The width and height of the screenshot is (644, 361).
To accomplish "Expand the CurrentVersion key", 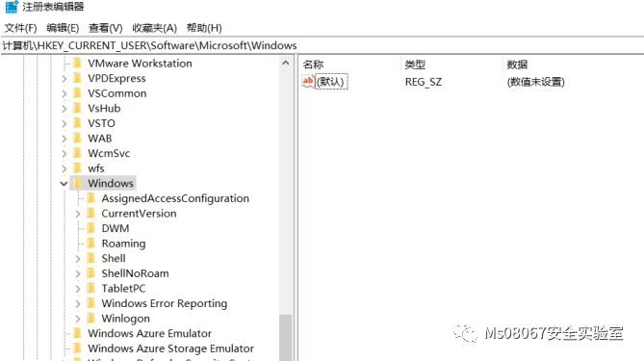I will tap(78, 214).
